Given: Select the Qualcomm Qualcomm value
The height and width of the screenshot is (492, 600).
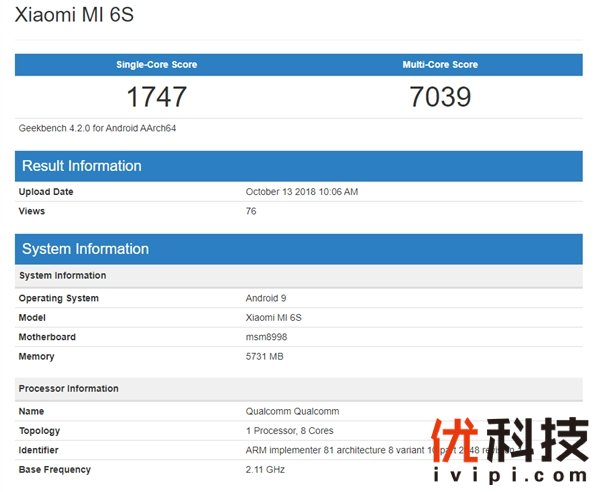Looking at the screenshot, I should click(292, 411).
